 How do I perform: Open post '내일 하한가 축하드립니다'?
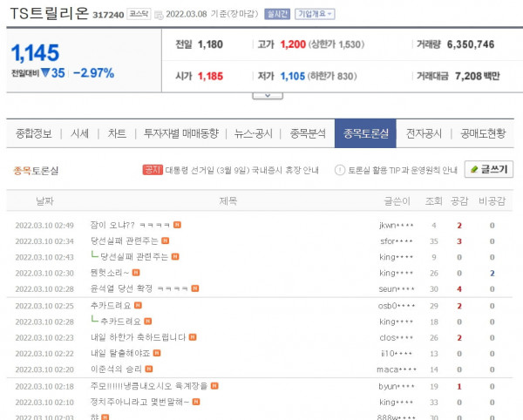138,338
